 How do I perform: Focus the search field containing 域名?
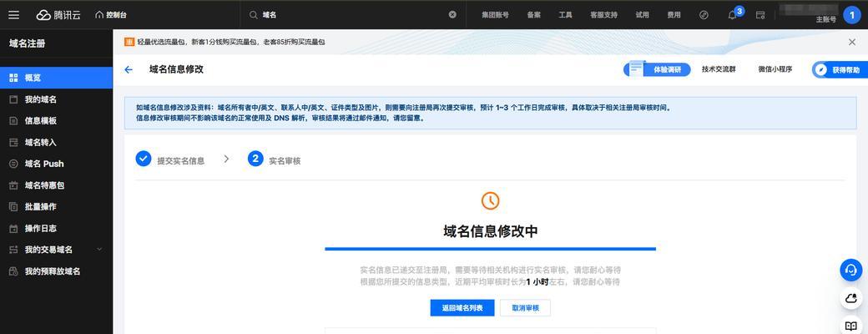[x=353, y=15]
